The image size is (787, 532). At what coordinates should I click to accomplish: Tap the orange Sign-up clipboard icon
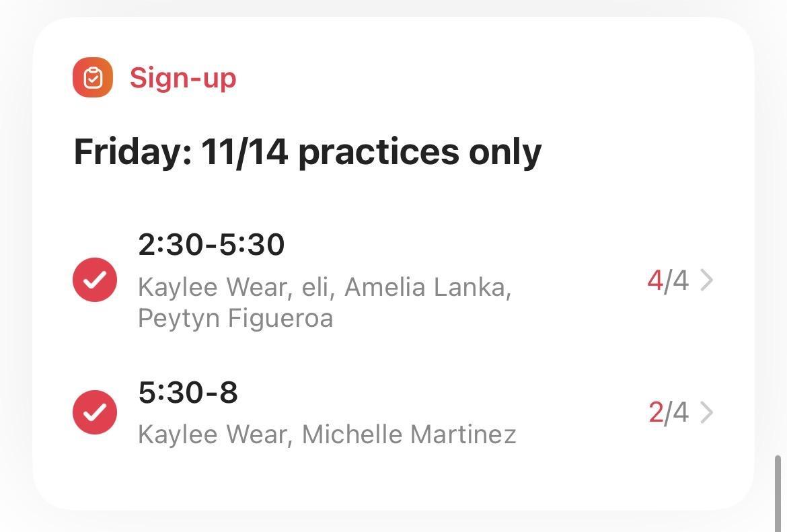pyautogui.click(x=93, y=77)
